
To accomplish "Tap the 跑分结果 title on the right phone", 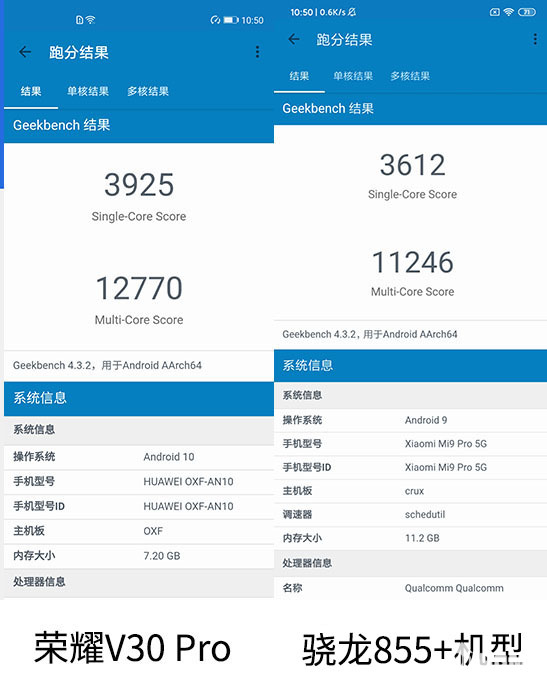I will pyautogui.click(x=344, y=40).
